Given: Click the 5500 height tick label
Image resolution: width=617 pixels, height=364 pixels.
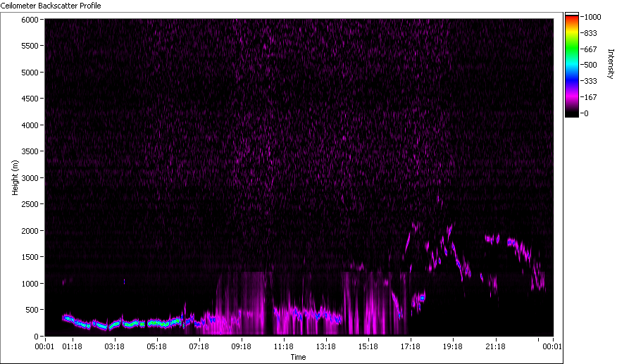Looking at the screenshot, I should [x=30, y=46].
